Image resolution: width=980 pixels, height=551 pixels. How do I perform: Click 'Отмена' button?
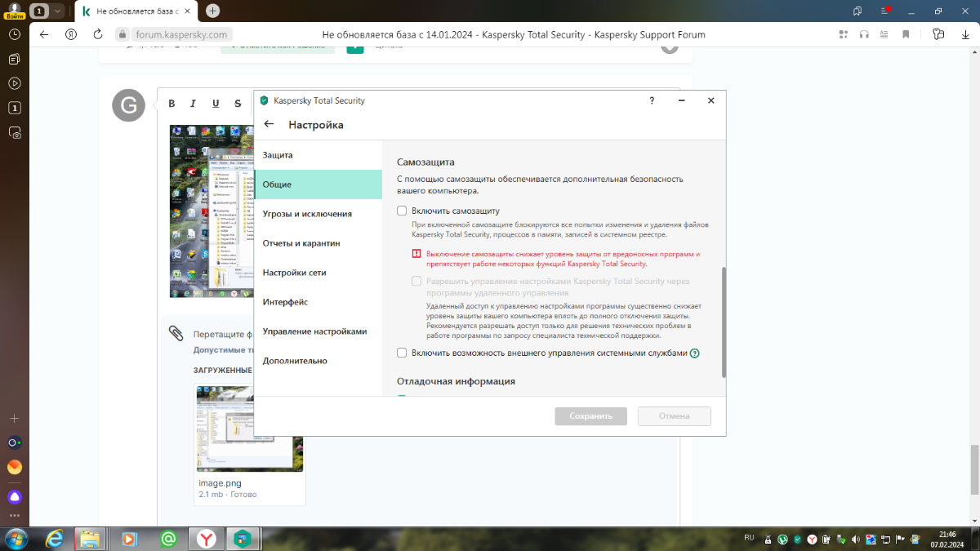675,416
